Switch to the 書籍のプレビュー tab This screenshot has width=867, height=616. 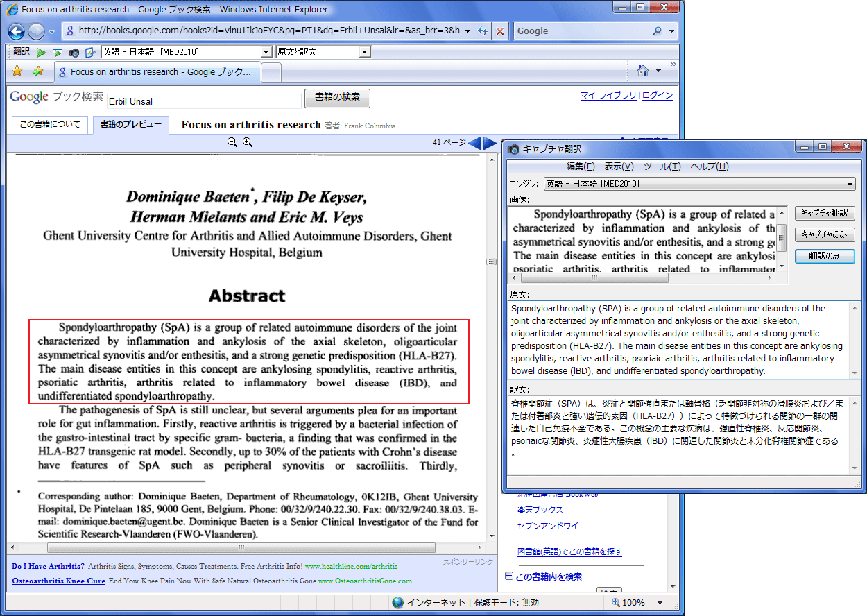tap(131, 125)
